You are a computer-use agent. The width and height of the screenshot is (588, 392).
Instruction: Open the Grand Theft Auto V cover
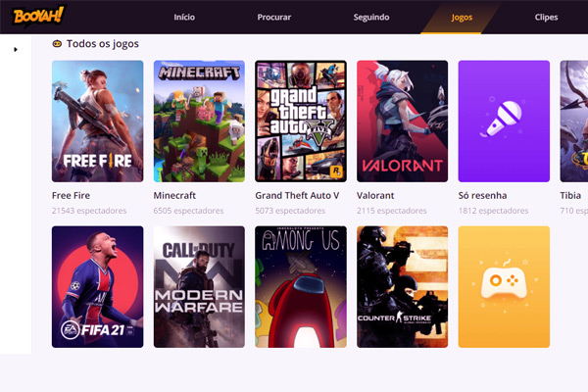point(301,122)
